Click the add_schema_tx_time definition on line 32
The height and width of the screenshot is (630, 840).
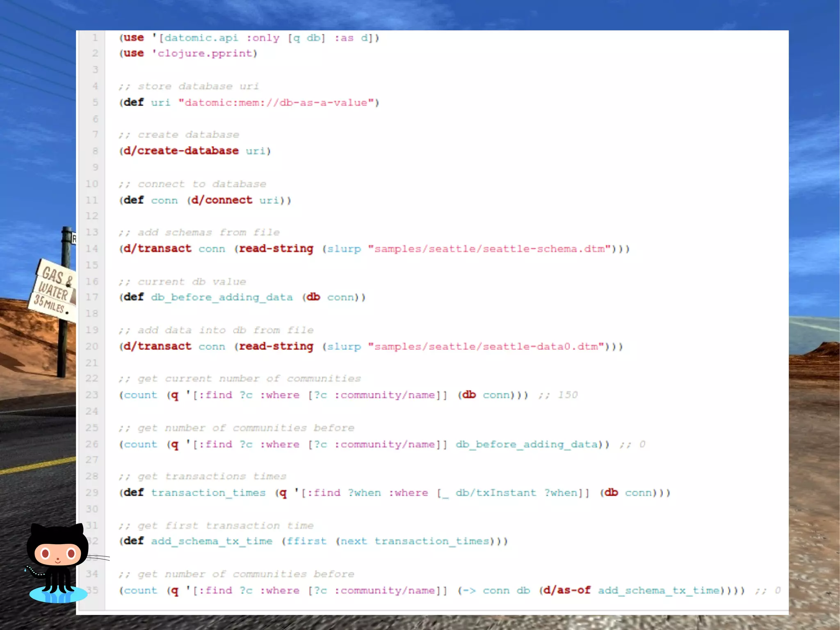pos(211,541)
